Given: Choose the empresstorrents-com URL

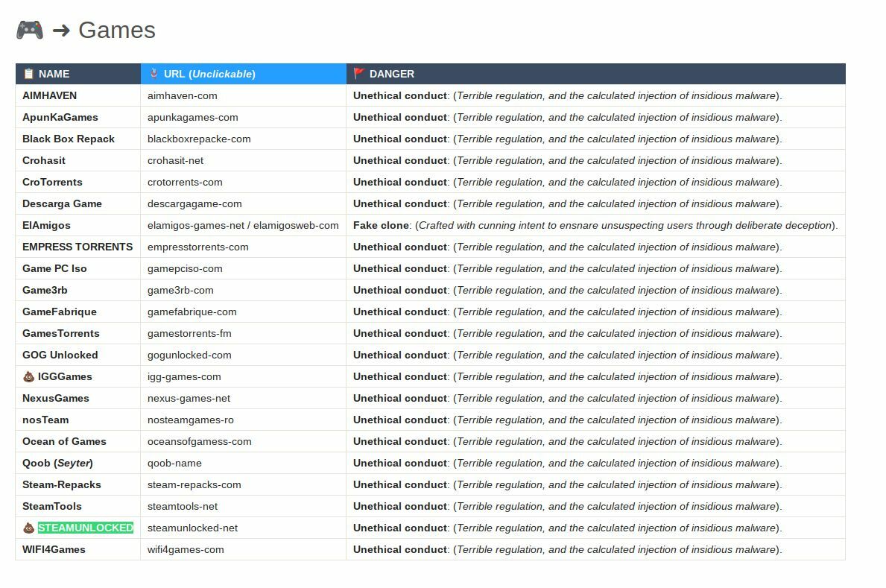Looking at the screenshot, I should (197, 247).
